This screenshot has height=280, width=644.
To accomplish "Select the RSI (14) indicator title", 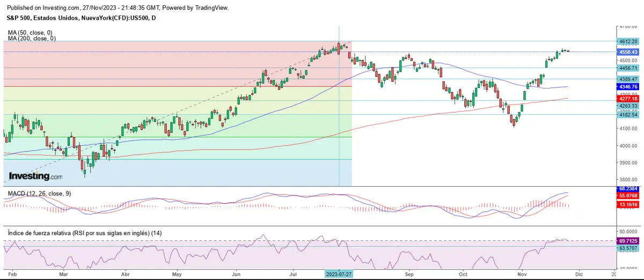I will click(x=85, y=233).
